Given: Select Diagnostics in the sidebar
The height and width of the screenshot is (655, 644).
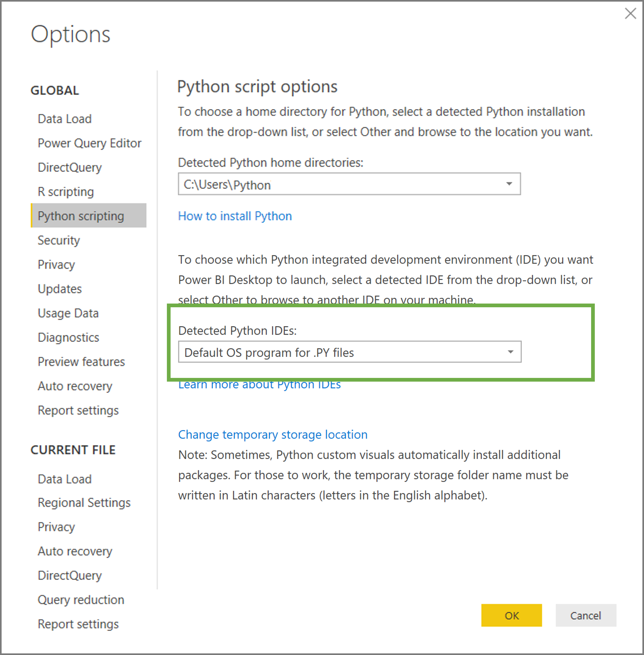Looking at the screenshot, I should click(x=68, y=337).
